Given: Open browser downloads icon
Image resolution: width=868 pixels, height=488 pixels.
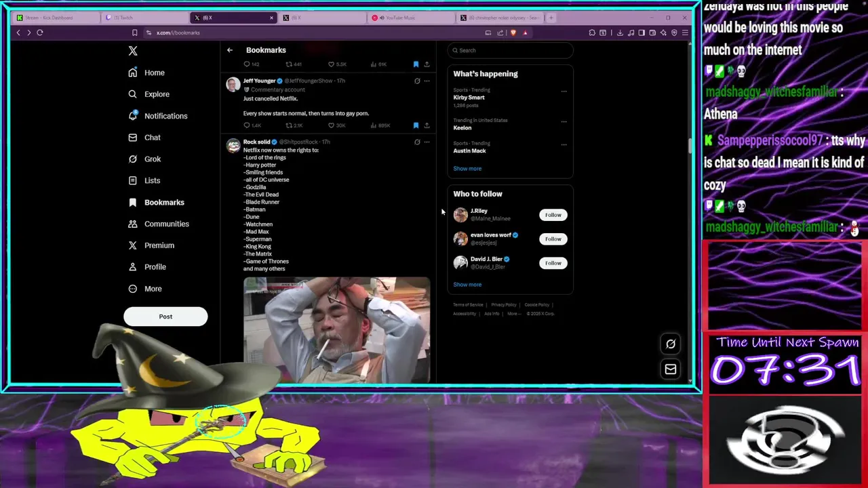Looking at the screenshot, I should point(620,33).
